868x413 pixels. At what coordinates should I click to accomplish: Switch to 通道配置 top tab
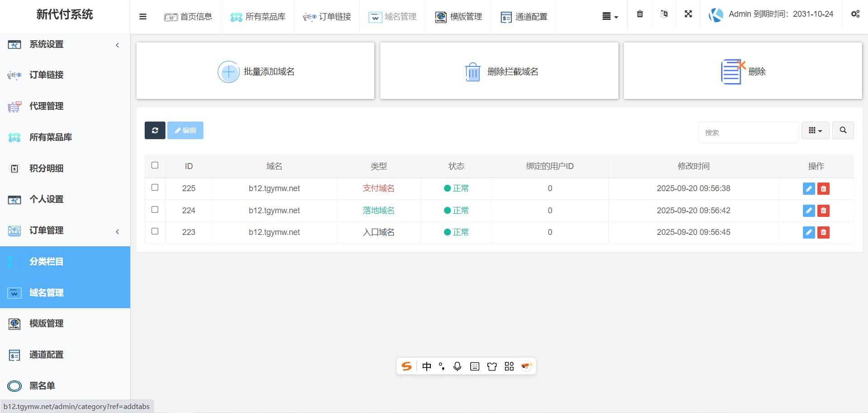click(x=524, y=17)
